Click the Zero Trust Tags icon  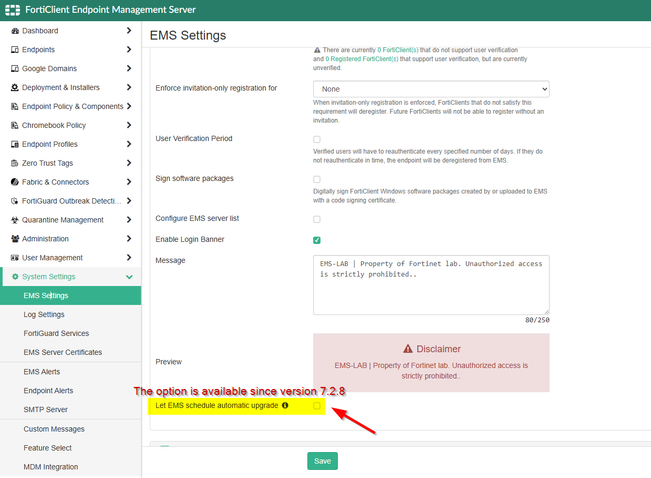(15, 163)
